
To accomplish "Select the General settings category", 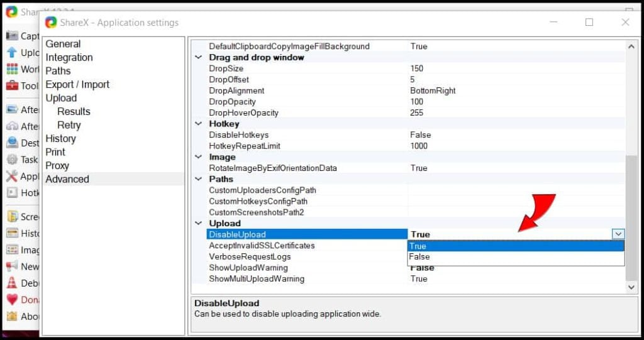I will coord(64,44).
